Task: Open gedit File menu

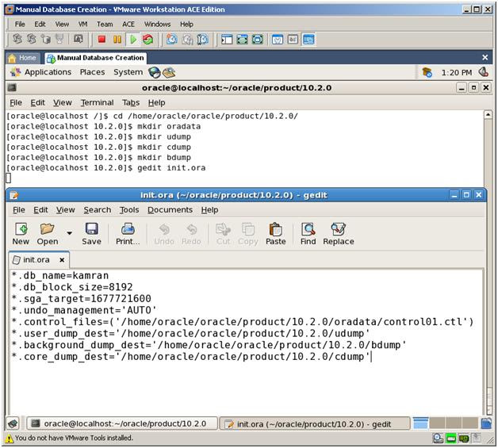Action: 19,210
